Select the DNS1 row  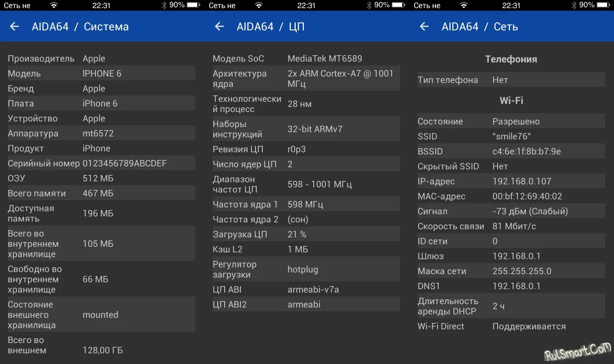511,286
